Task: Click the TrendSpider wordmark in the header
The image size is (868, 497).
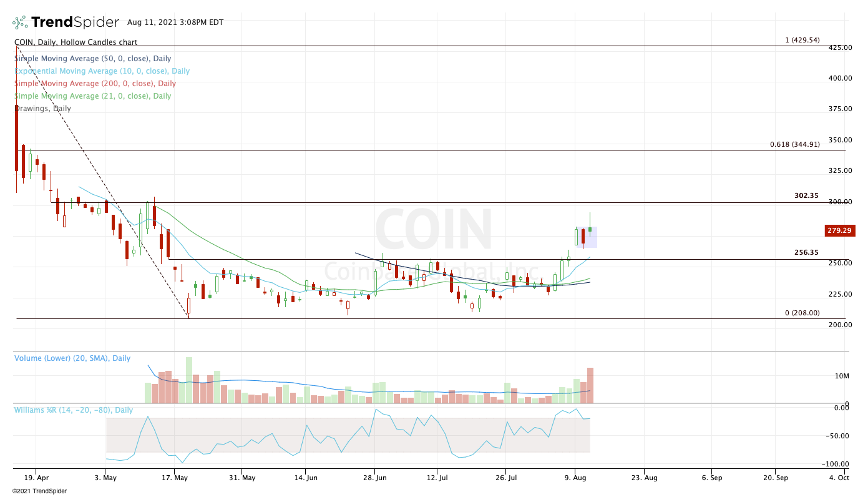Action: point(75,22)
